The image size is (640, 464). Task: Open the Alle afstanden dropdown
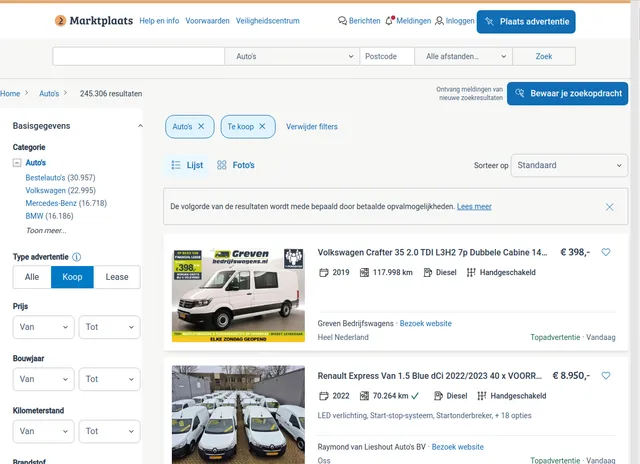[x=464, y=56]
